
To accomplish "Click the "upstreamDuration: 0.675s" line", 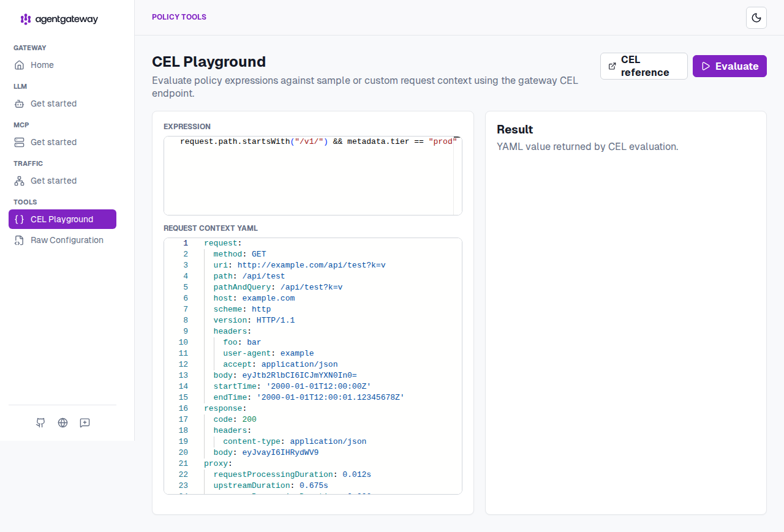I will 271,485.
